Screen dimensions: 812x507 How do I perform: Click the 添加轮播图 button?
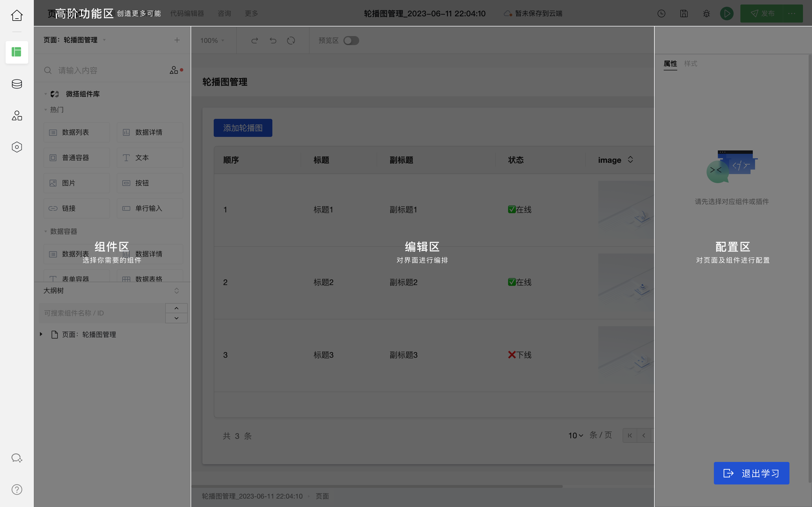tap(243, 128)
